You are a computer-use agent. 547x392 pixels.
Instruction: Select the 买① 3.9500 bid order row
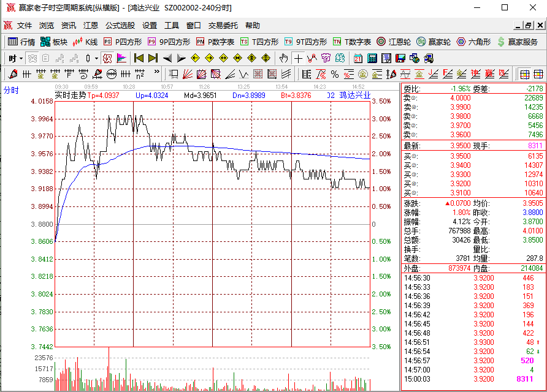point(473,156)
